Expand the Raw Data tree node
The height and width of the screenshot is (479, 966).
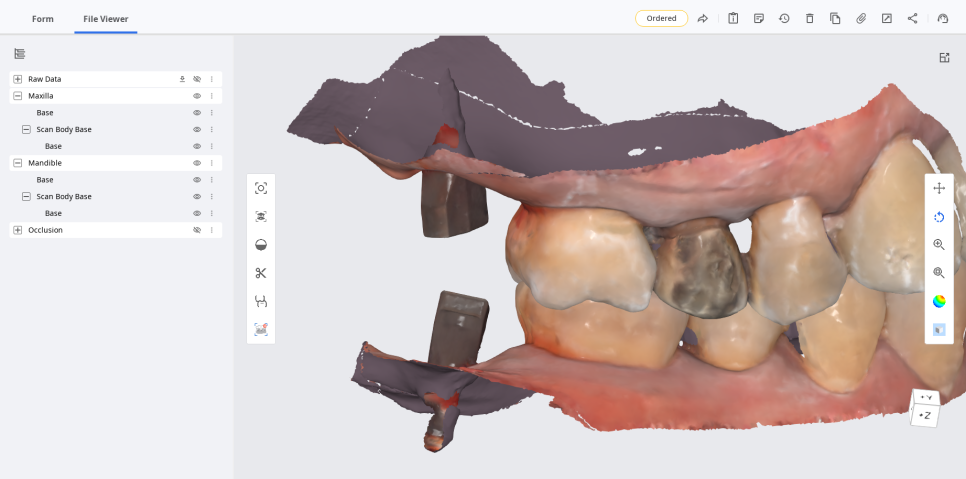[x=17, y=79]
